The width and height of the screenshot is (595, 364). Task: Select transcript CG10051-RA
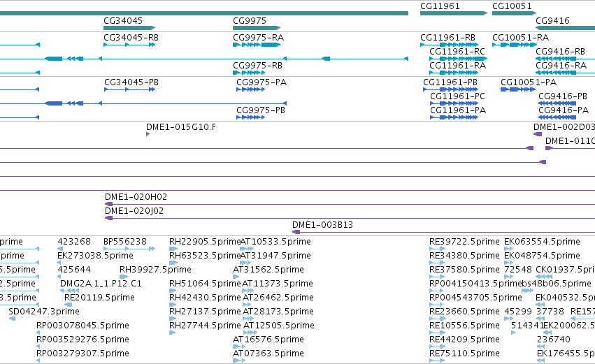click(521, 37)
